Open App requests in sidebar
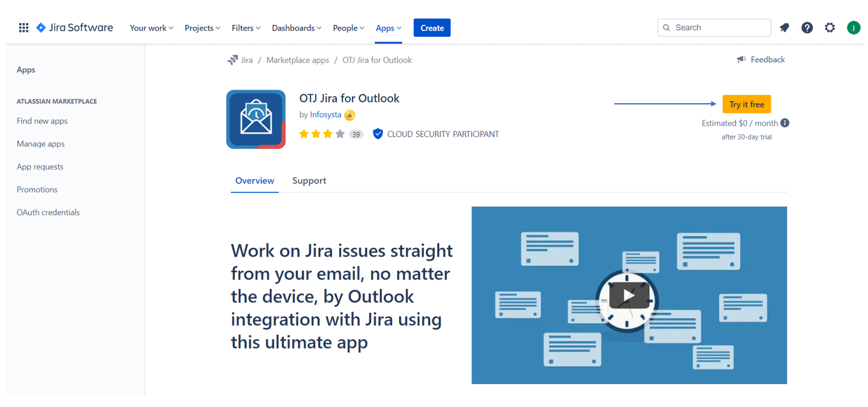Viewport: 868px width, 407px height. tap(40, 167)
